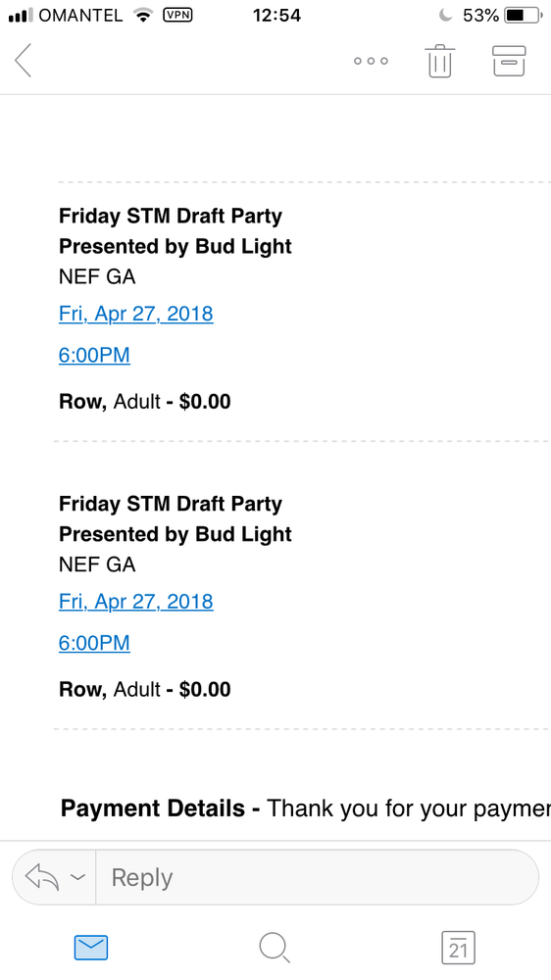551x980 pixels.
Task: Tap the reply arrow icon
Action: click(42, 877)
